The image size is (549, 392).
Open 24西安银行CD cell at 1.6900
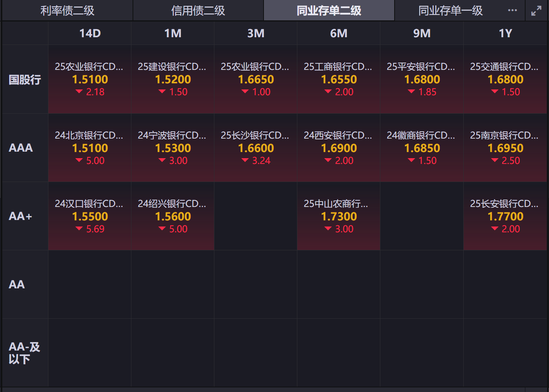(339, 148)
